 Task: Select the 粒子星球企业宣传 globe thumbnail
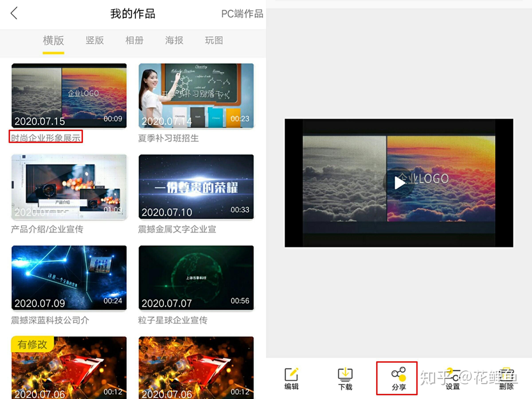tap(196, 278)
